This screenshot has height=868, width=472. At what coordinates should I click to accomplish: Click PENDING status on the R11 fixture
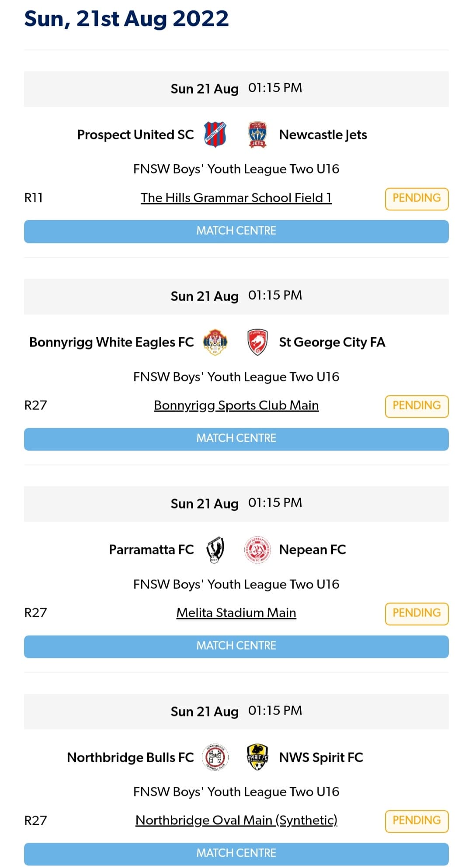416,198
